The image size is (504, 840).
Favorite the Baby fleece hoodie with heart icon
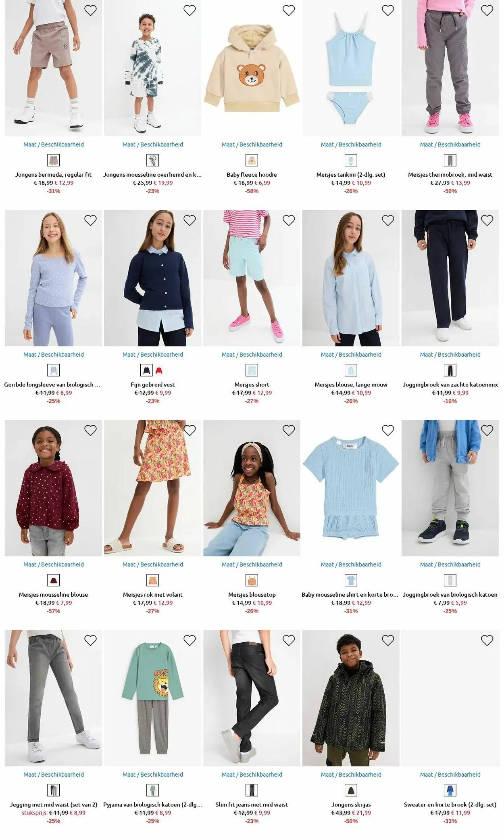click(289, 10)
